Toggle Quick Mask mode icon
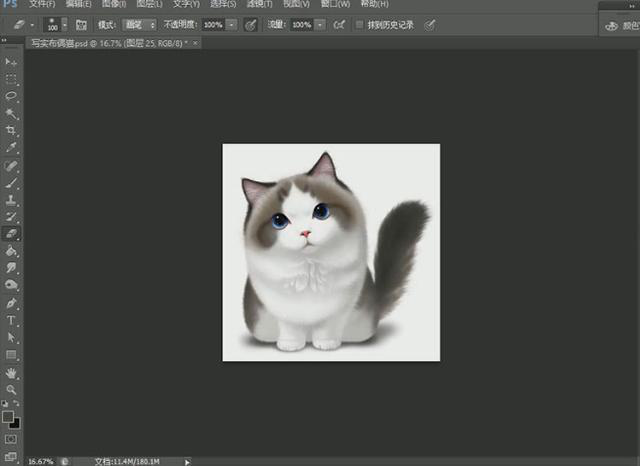The height and width of the screenshot is (466, 640). (x=11, y=438)
